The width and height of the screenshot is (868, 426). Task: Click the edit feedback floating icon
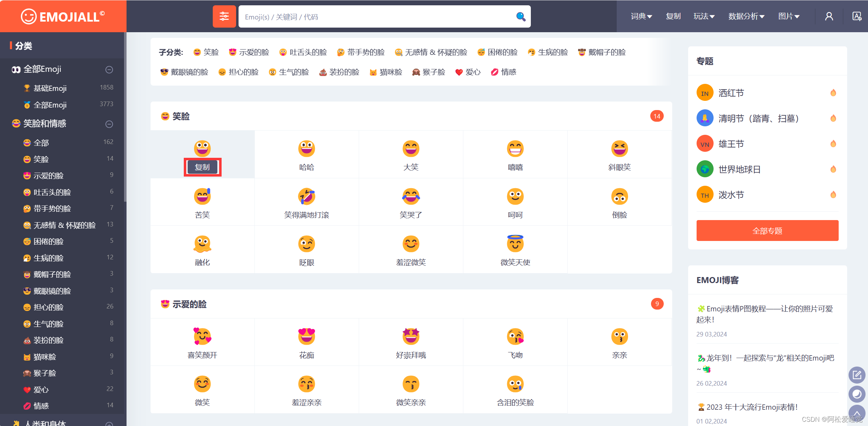[x=857, y=375]
